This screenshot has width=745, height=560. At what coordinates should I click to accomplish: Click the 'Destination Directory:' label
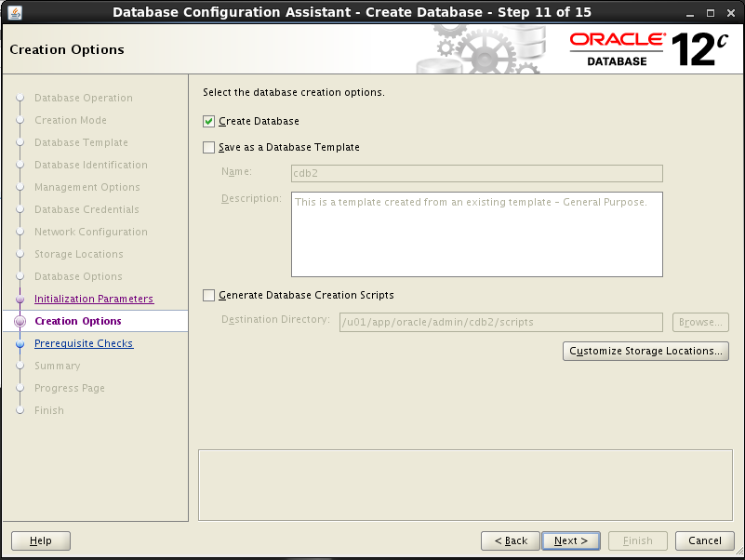(x=275, y=319)
